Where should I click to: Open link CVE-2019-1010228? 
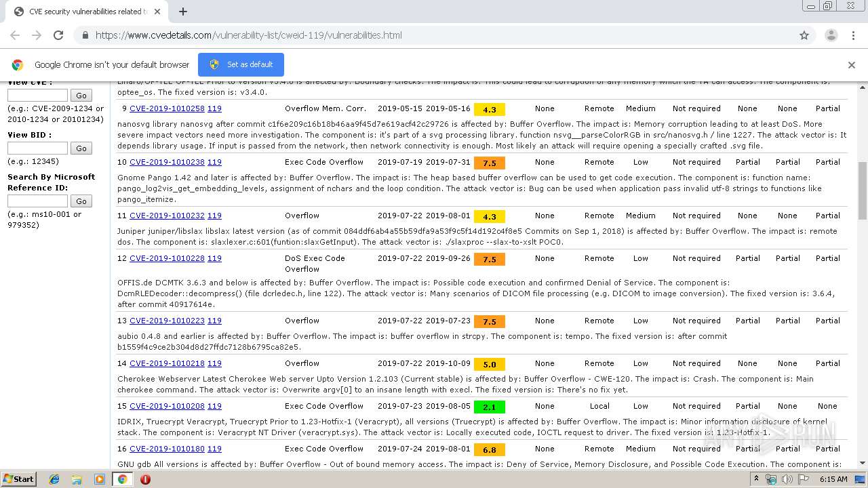coord(167,258)
